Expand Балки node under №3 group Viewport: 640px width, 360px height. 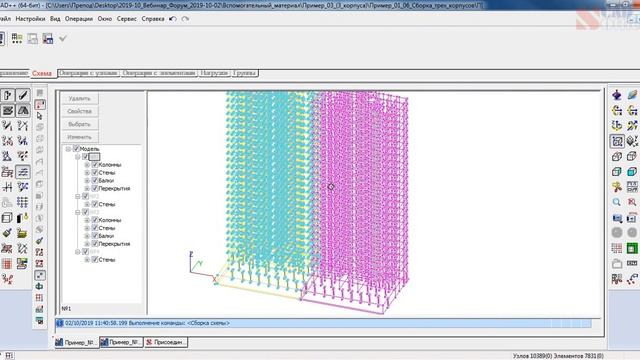(x=87, y=236)
